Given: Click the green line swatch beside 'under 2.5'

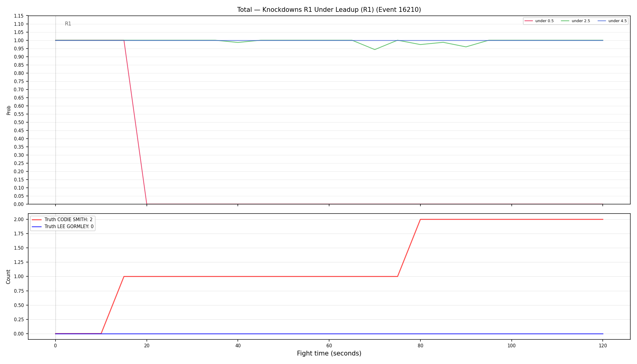Looking at the screenshot, I should pos(565,21).
